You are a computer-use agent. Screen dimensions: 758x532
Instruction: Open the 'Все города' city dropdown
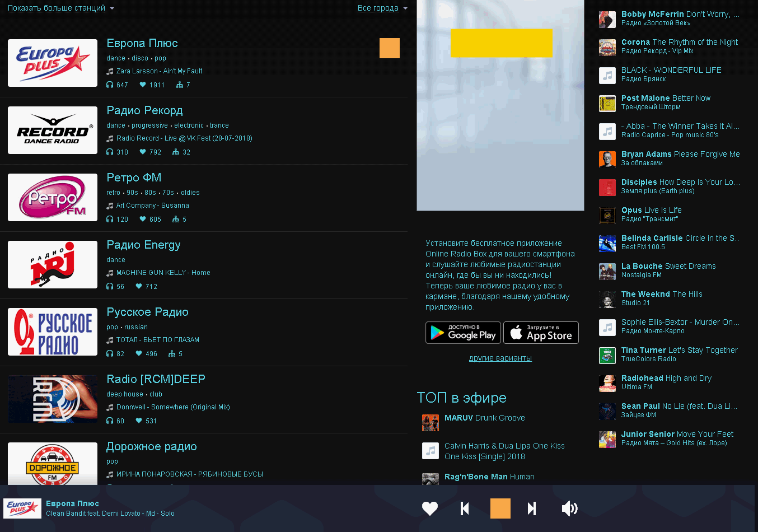click(382, 8)
